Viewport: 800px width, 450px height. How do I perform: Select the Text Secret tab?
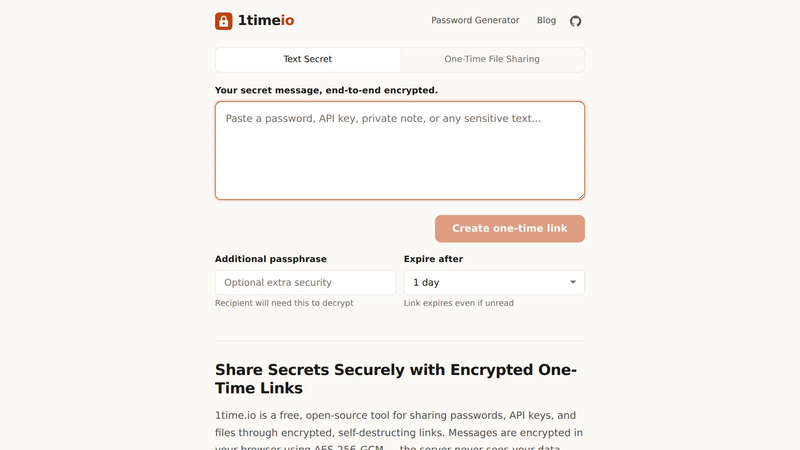[x=308, y=59]
